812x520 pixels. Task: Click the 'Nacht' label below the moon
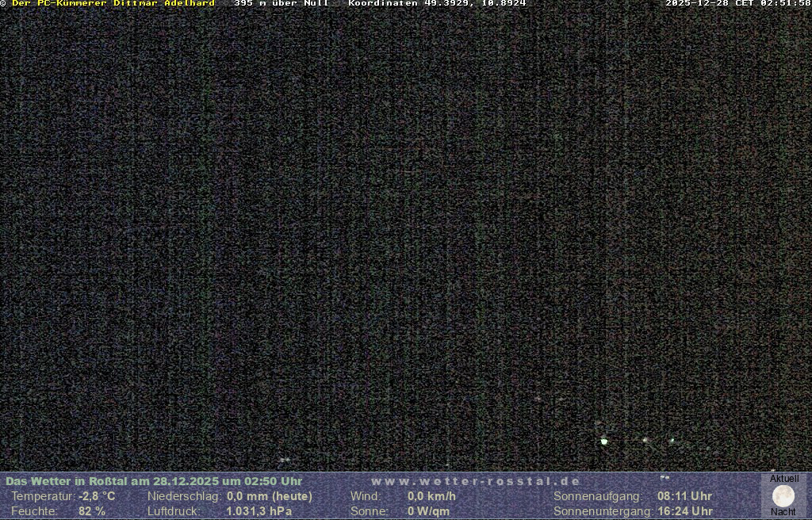783,512
